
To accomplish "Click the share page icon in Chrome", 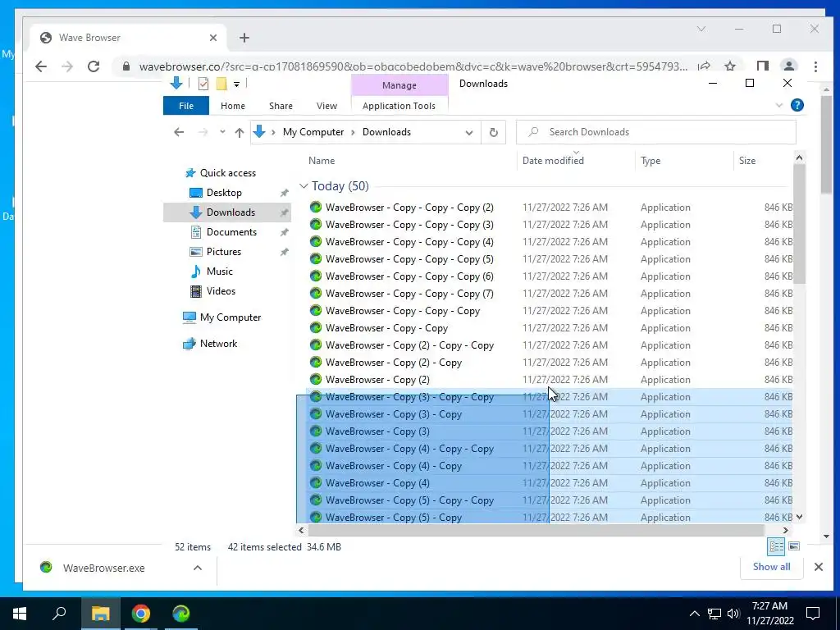I will coord(704,66).
